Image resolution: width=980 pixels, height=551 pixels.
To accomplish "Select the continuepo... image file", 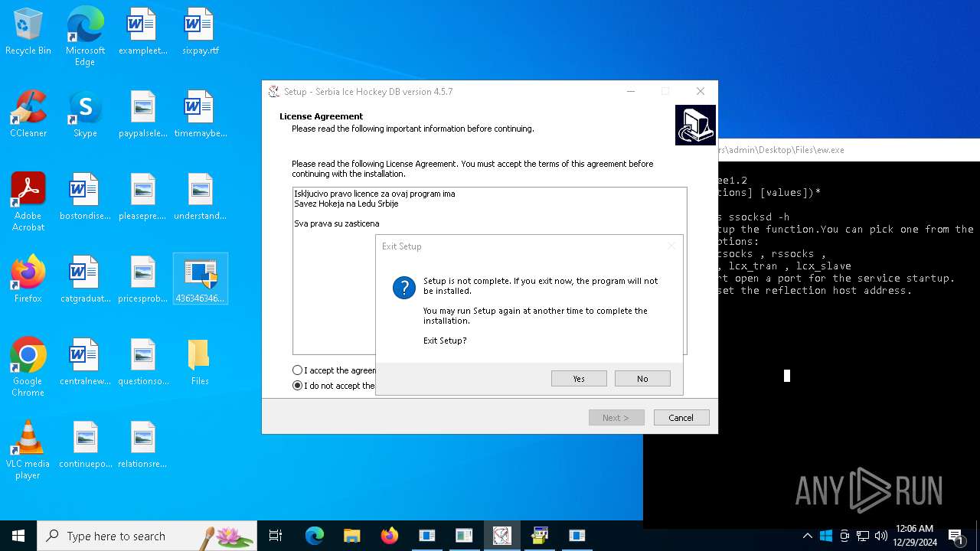I will point(85,445).
